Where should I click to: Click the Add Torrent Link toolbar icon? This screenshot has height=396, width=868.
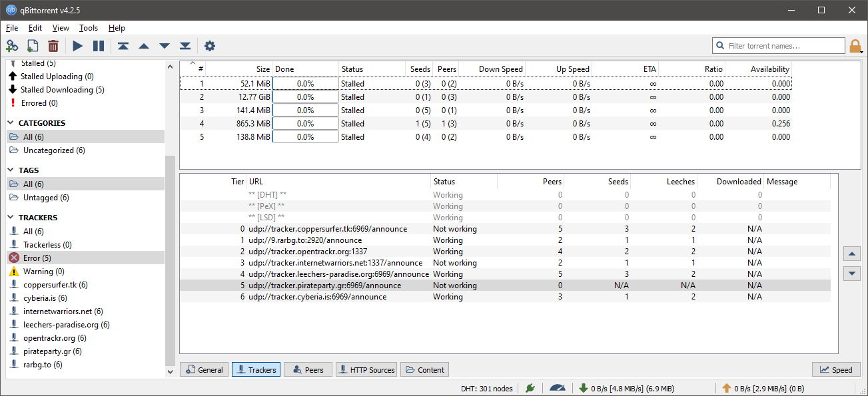(x=12, y=46)
